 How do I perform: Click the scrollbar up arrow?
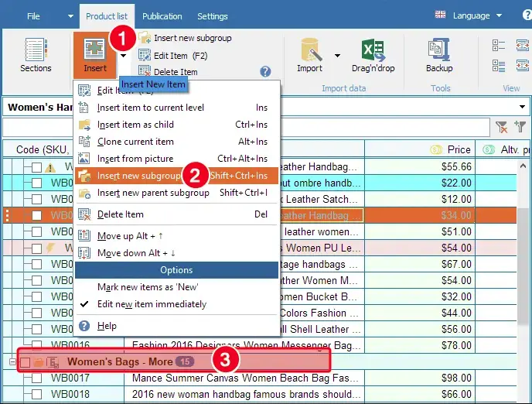click(523, 166)
